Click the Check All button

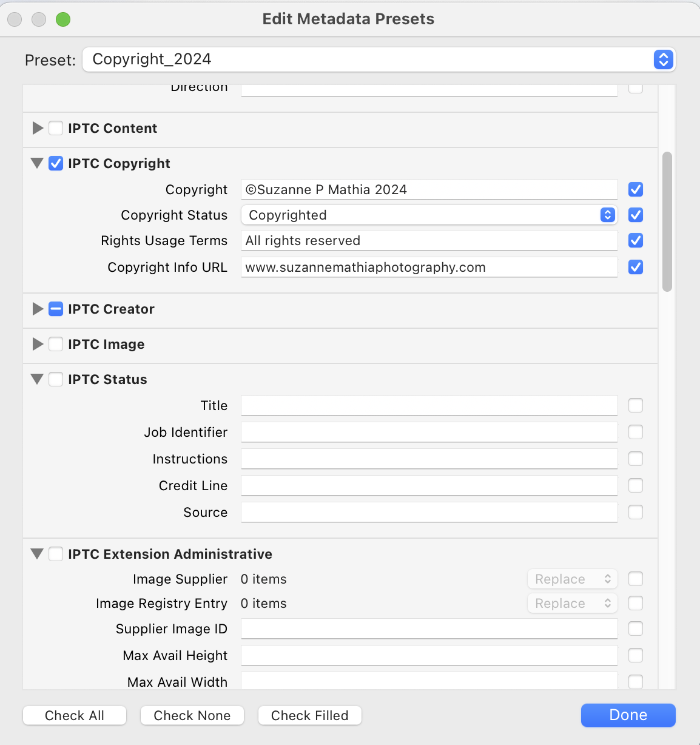pyautogui.click(x=75, y=715)
